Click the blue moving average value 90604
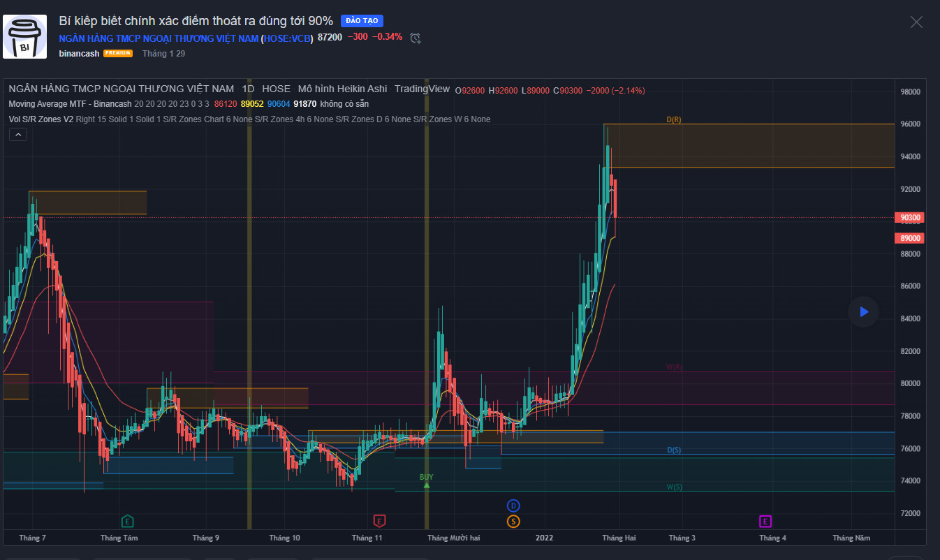This screenshot has width=940, height=560. click(279, 104)
